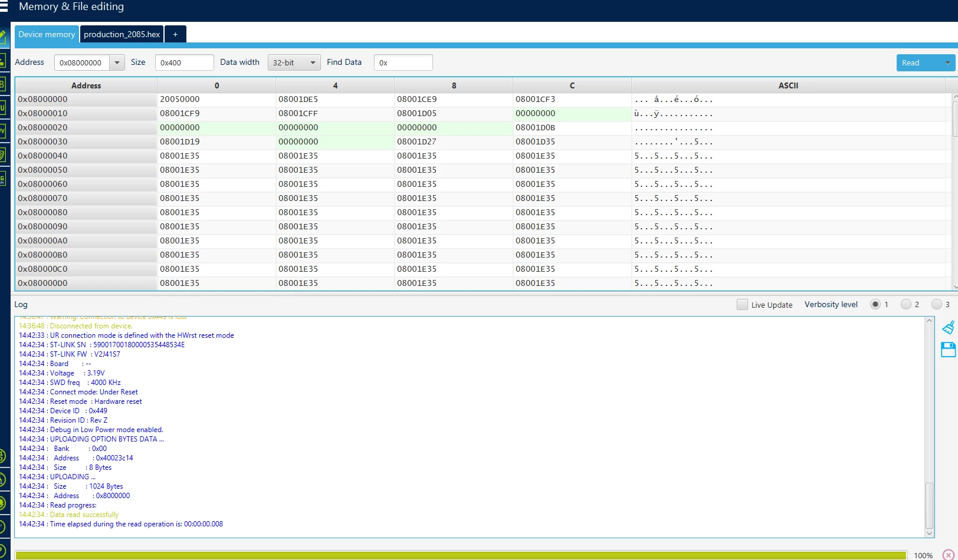Screen dimensions: 958x560
Task: Open the Data width 32-bit dropdown
Action: point(294,62)
